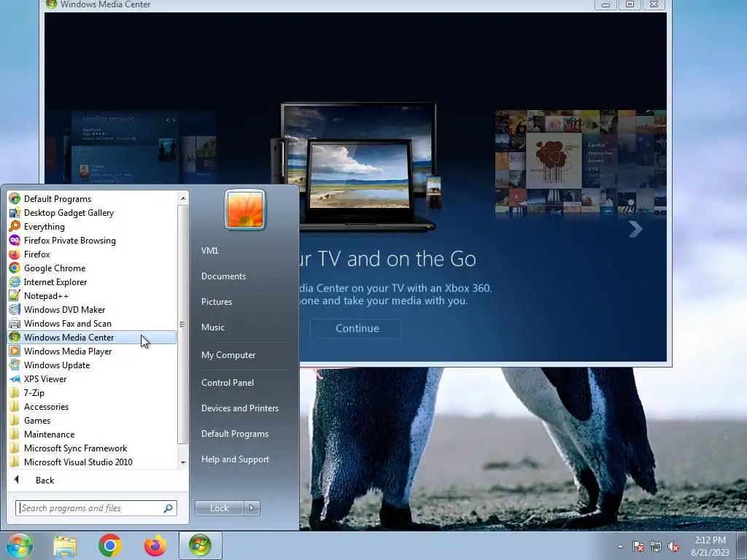Click the similar movies preview panel
747x560 pixels.
click(125, 147)
